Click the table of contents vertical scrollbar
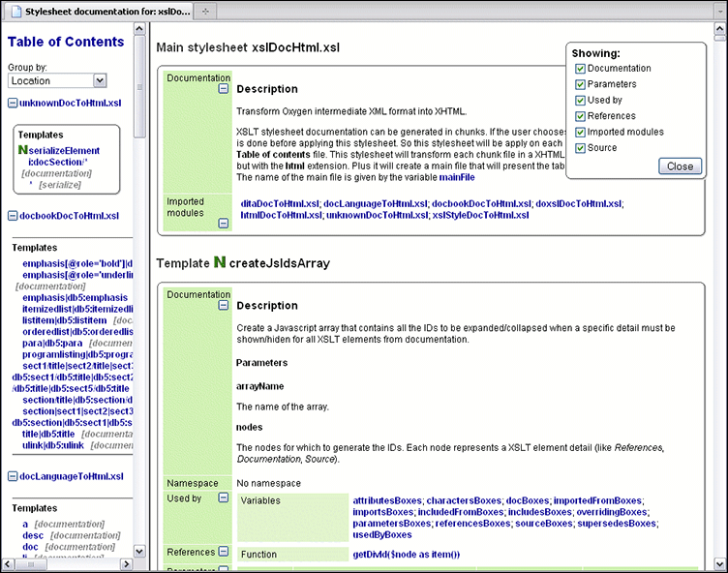Viewport: 728px width, 573px height. [140, 290]
